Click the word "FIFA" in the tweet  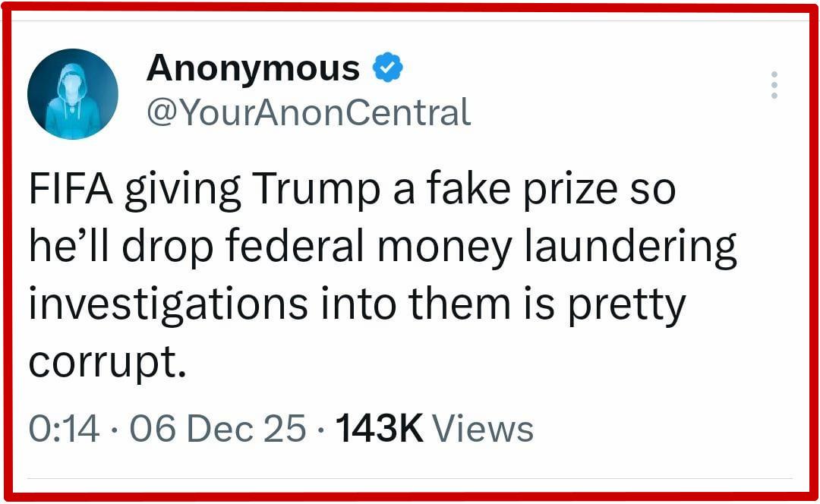(71, 191)
